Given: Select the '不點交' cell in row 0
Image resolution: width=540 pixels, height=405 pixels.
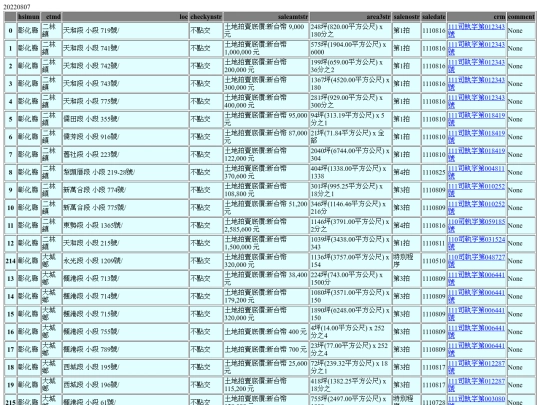Looking at the screenshot, I should pos(206,30).
